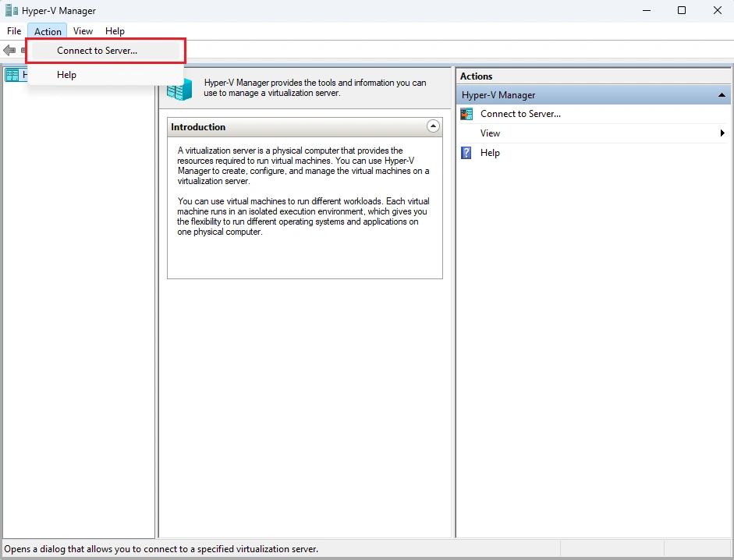Viewport: 734px width, 560px height.
Task: Open the Help menu in menu bar
Action: (115, 31)
